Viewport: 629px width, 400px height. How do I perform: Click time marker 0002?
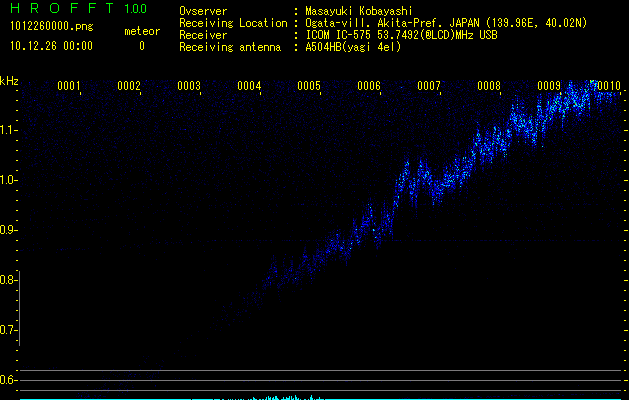click(129, 85)
